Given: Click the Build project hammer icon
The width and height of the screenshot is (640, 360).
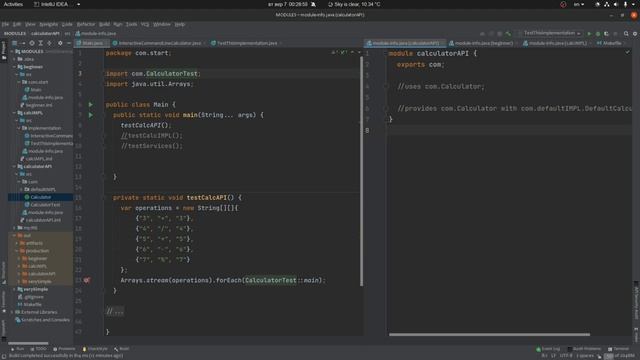Looking at the screenshot, I should coord(508,33).
